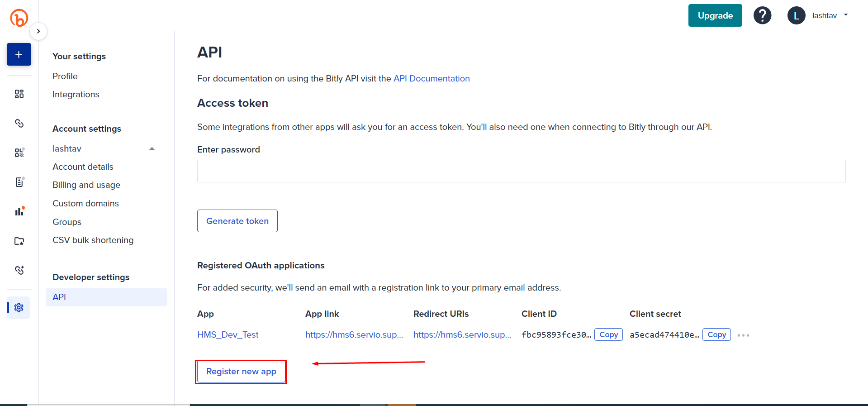Collapse the lashtav account settings section
Viewport: 868px width, 406px height.
(x=152, y=148)
